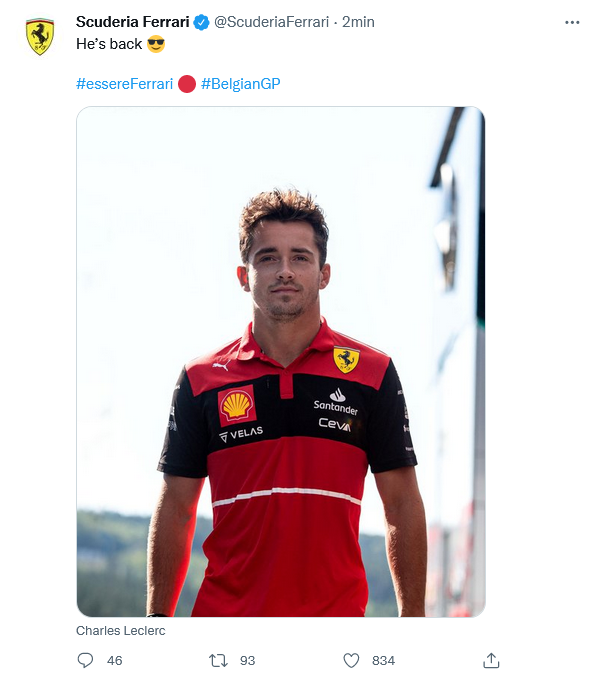This screenshot has width=598, height=682.
Task: Like the tweet with the heart icon
Action: point(351,660)
